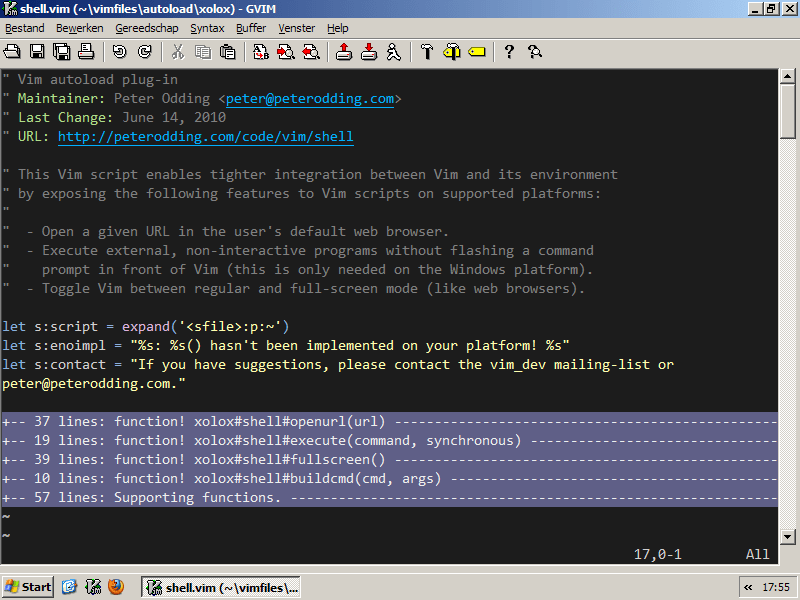Open a file with the Open toolbar icon
Viewport: 800px width, 600px height.
pyautogui.click(x=14, y=52)
